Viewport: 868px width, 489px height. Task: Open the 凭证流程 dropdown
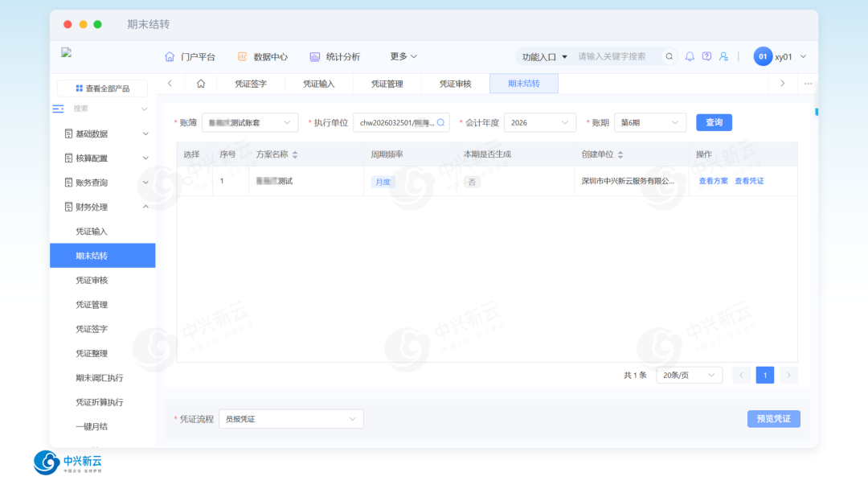tap(291, 419)
